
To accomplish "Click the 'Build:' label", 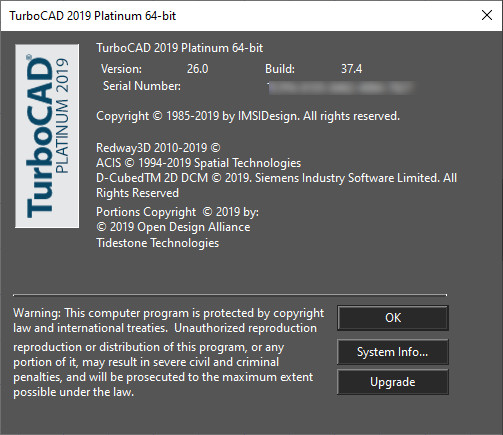I will tap(280, 69).
